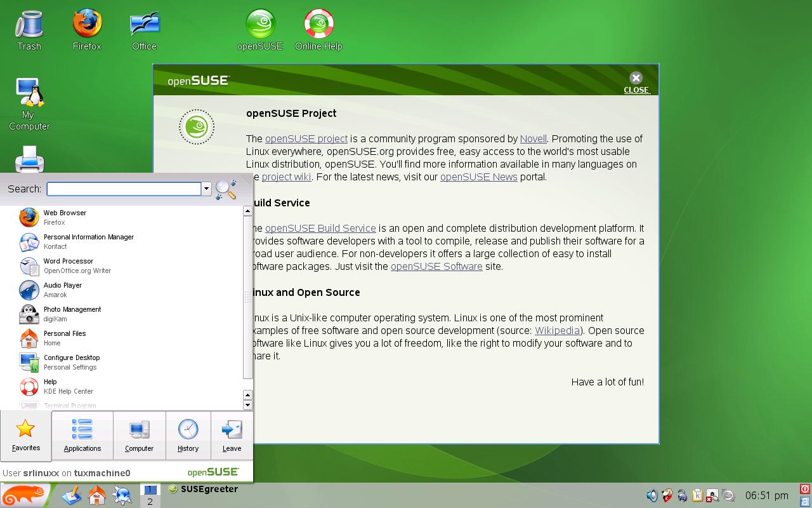Switch to the Applications tab
This screenshot has height=508, width=812.
pos(82,436)
